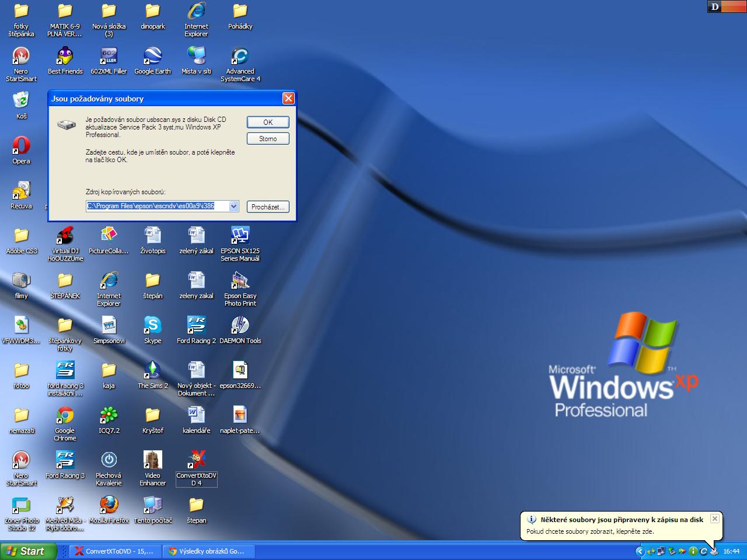Click the taskbar clock showing 16:44
The width and height of the screenshot is (747, 560).
click(x=731, y=551)
